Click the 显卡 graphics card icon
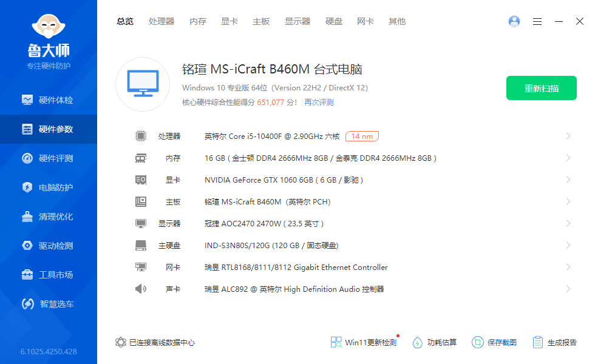This screenshot has height=364, width=595. (141, 180)
